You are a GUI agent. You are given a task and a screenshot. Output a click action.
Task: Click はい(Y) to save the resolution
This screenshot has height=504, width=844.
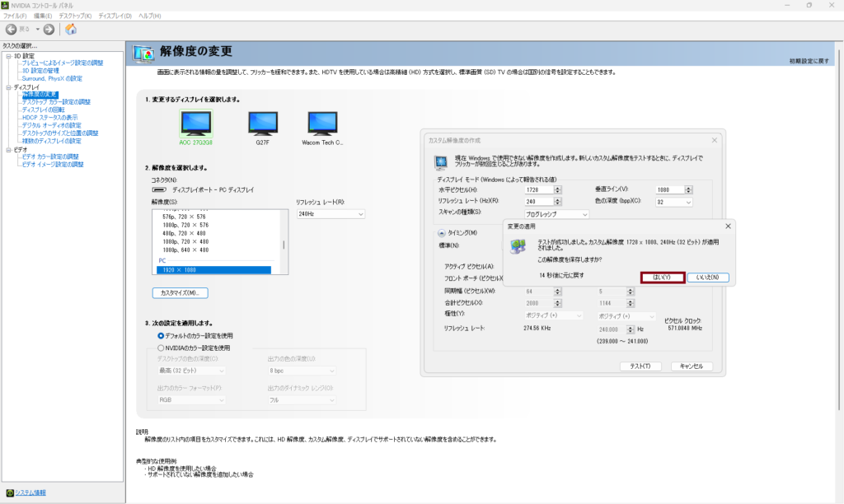click(661, 277)
